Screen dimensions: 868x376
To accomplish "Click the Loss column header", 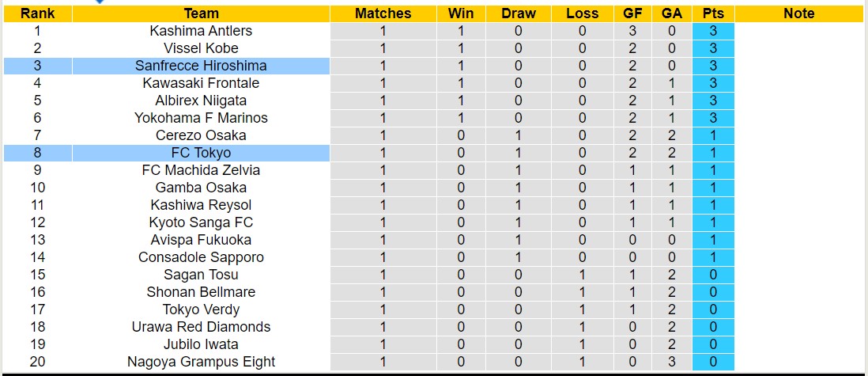I will (583, 13).
